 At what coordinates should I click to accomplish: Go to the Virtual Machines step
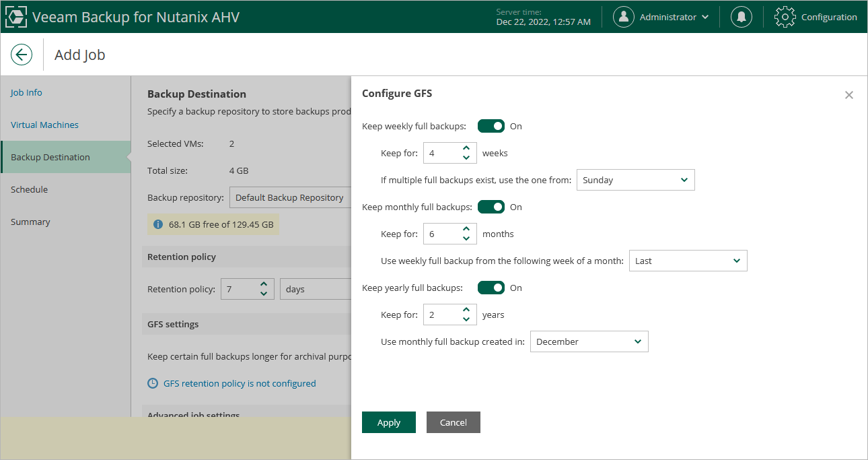pos(44,125)
